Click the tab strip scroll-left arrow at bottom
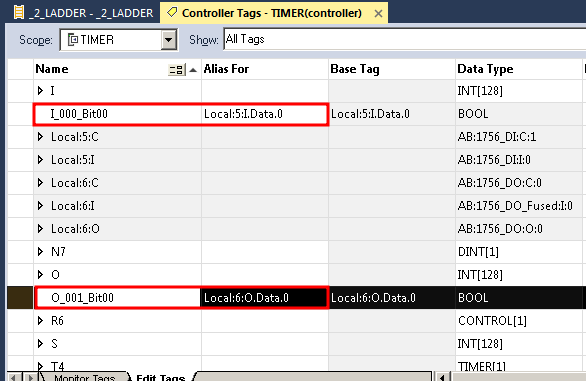Viewport: 586px width, 381px height. point(13,377)
